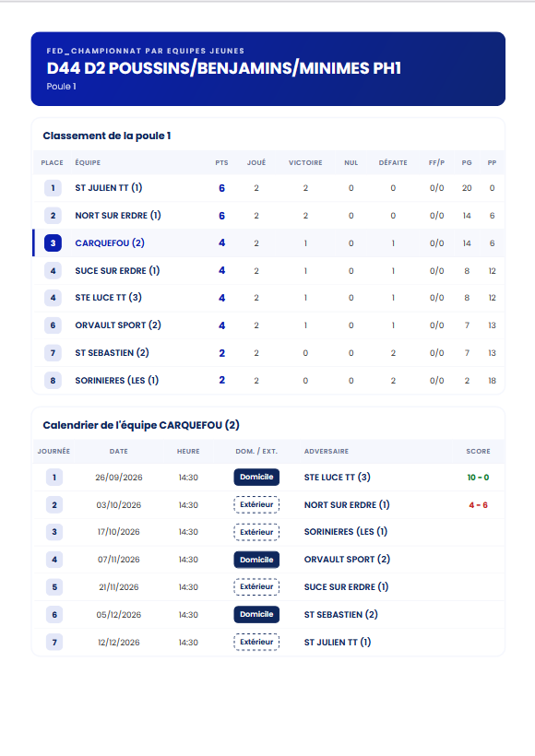The image size is (535, 756).
Task: Select date 05/12/2026 in calendar
Action: pyautogui.click(x=119, y=614)
